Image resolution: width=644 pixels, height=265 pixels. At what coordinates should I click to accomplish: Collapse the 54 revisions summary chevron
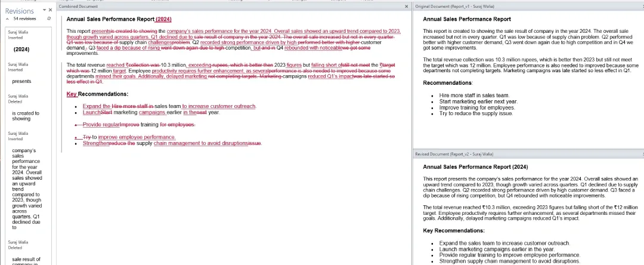(7, 19)
